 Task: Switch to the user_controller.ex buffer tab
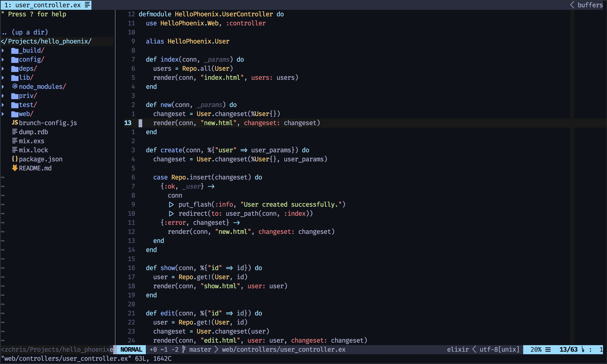[46, 5]
